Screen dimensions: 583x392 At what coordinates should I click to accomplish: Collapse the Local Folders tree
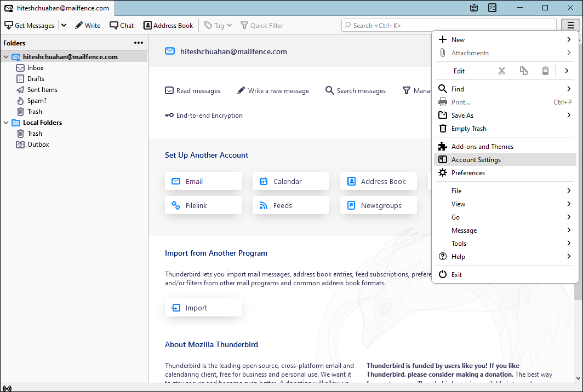point(6,122)
